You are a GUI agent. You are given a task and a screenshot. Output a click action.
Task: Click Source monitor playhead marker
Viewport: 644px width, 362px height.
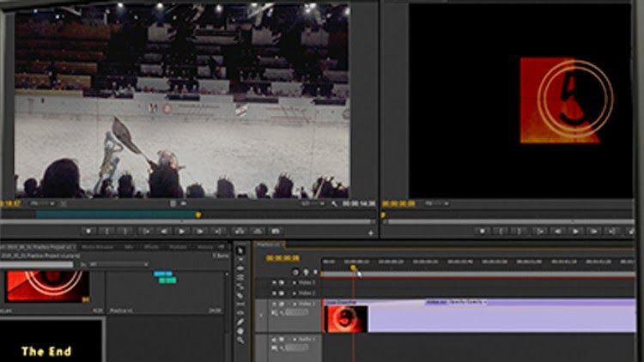(198, 214)
